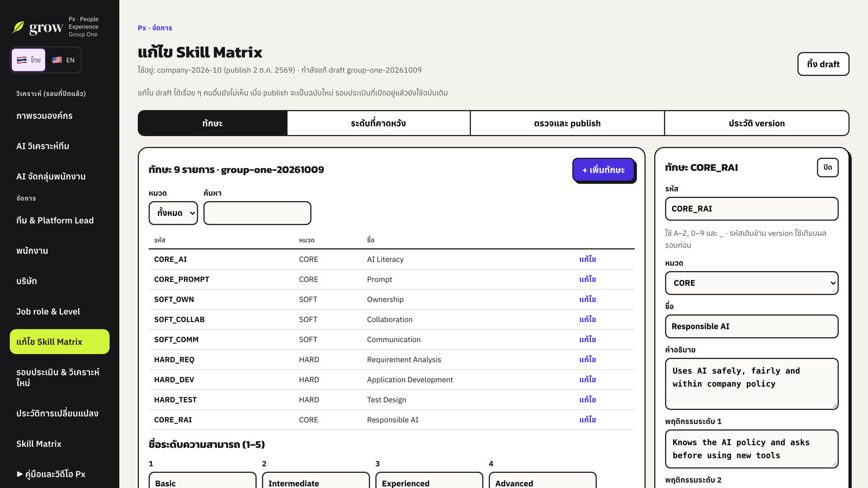Image resolution: width=868 pixels, height=488 pixels.
Task: Open AI จัดกลุ่มพนักงาน page
Action: (x=60, y=177)
